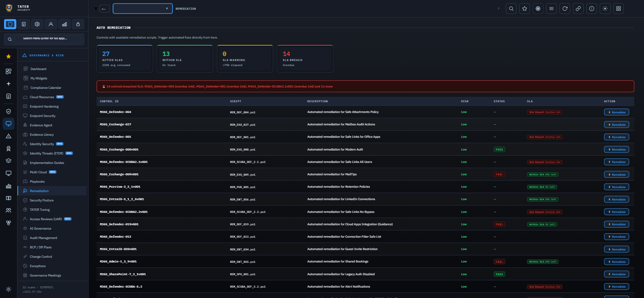
Task: Click the exclamation circle alert icon
Action: (x=592, y=9)
